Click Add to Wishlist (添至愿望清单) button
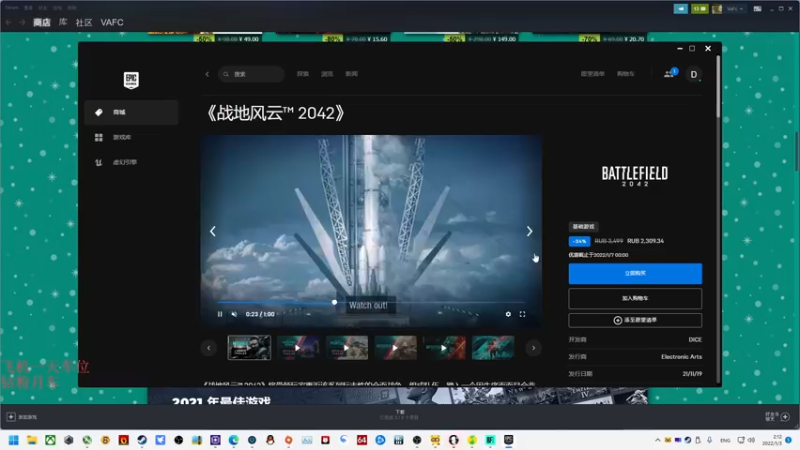Image resolution: width=800 pixels, height=450 pixels. click(x=635, y=320)
